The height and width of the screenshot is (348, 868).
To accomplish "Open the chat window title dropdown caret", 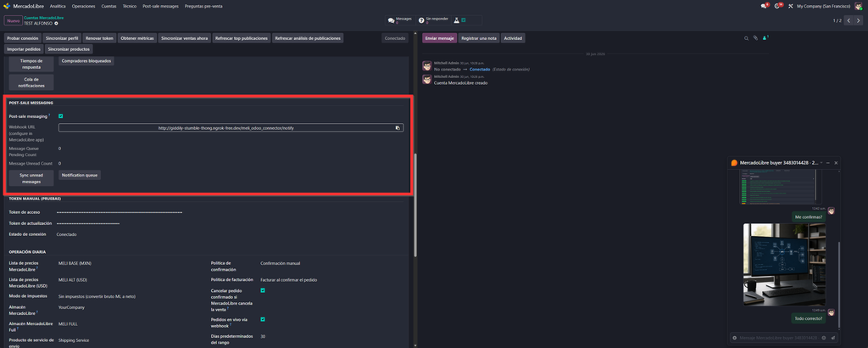I will [821, 163].
